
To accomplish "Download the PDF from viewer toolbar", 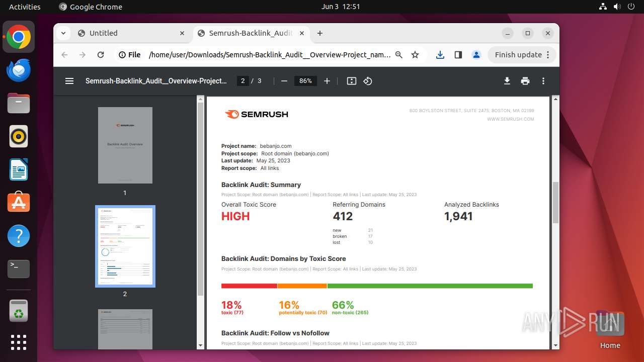I will pos(507,81).
